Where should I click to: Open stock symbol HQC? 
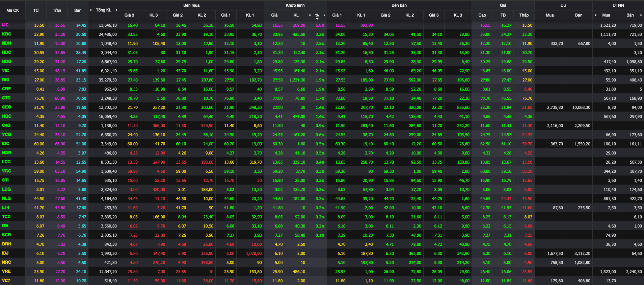[x=7, y=116]
